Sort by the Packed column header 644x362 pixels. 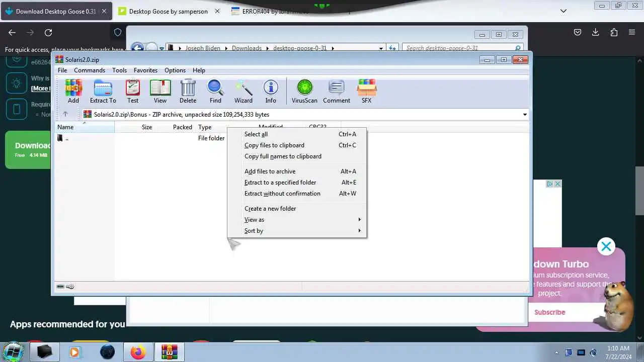[x=176, y=127]
